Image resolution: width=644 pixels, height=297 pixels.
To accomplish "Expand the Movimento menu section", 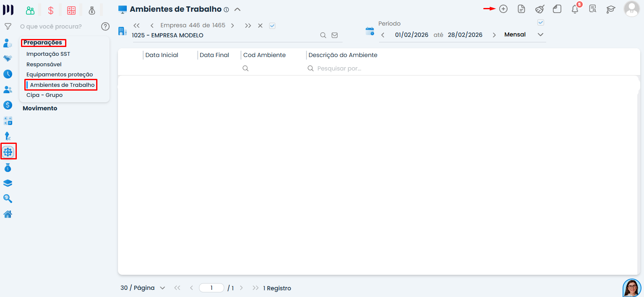I will coord(40,108).
